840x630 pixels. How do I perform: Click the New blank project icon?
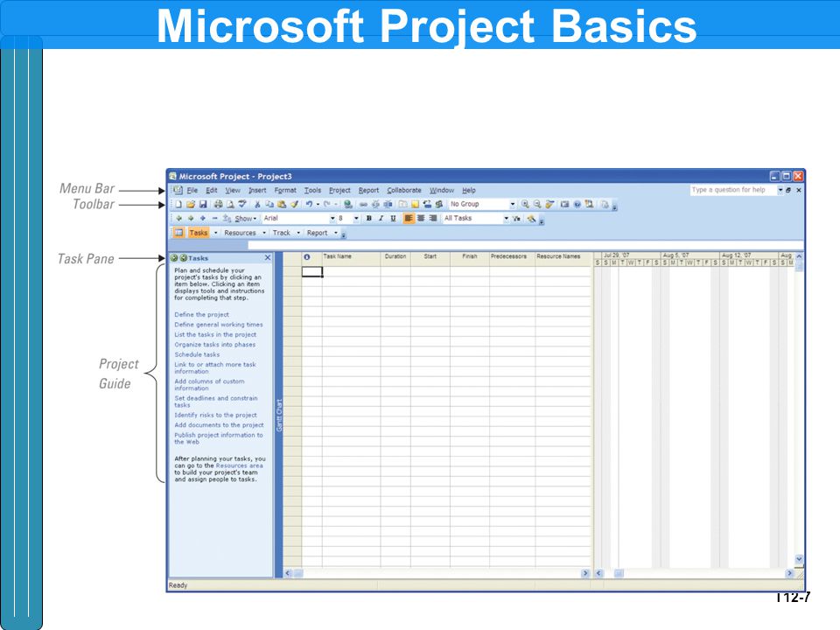tap(178, 204)
